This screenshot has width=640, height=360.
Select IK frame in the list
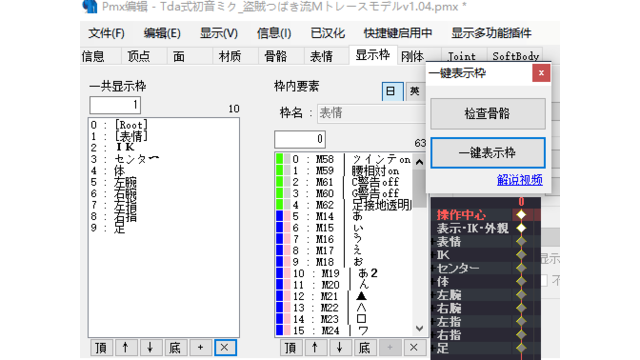pyautogui.click(x=163, y=147)
